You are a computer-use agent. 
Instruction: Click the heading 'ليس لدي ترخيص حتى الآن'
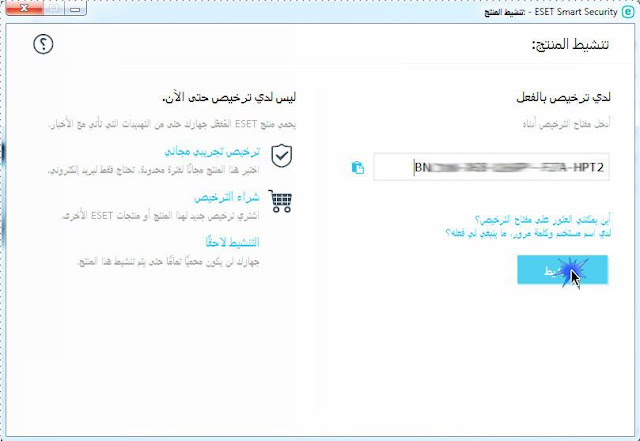coord(229,98)
